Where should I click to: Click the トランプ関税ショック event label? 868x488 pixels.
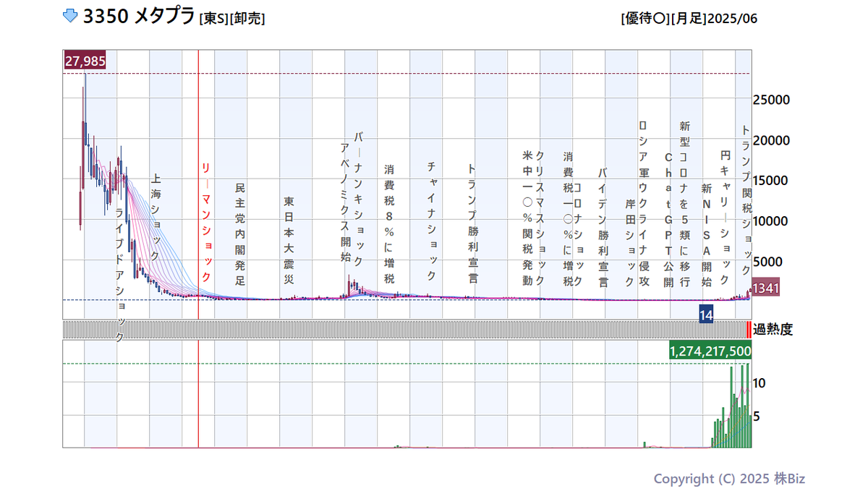(x=746, y=200)
